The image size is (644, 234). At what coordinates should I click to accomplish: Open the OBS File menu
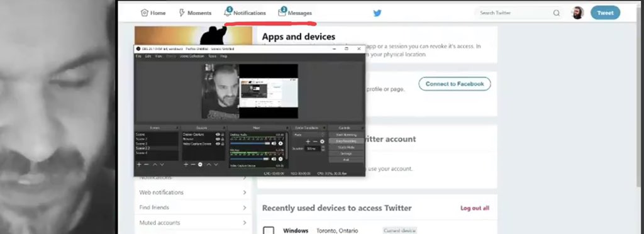click(138, 56)
